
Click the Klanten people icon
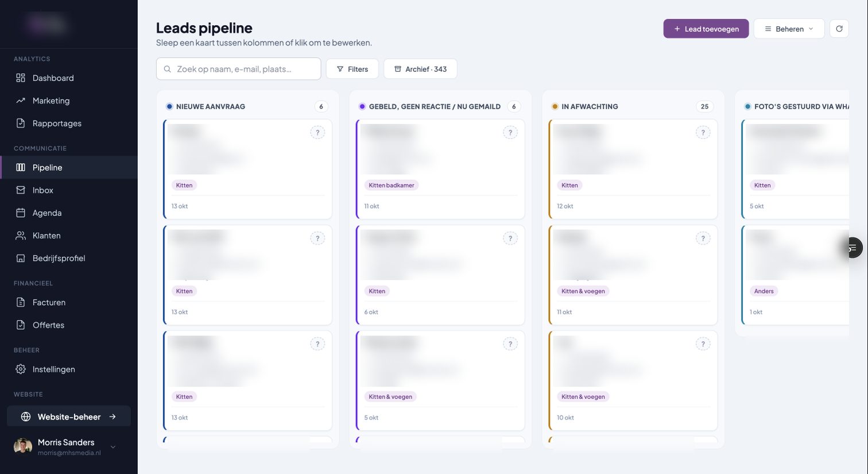(21, 236)
